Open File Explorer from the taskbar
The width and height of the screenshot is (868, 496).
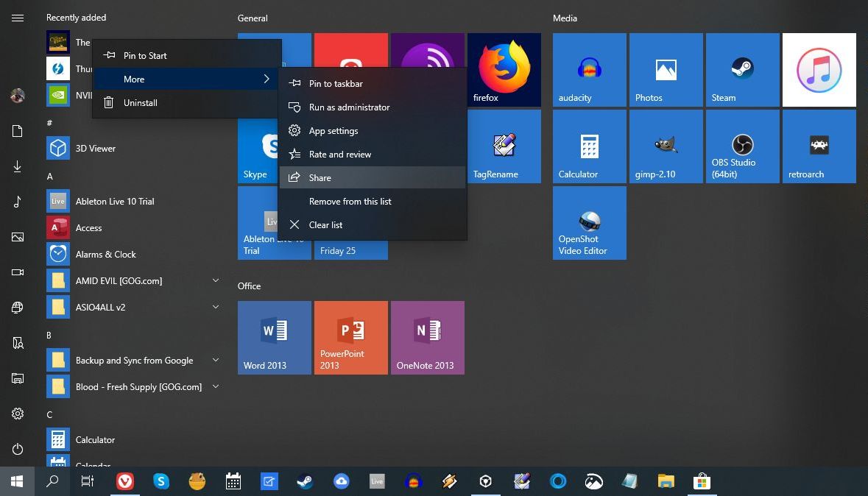click(x=666, y=481)
